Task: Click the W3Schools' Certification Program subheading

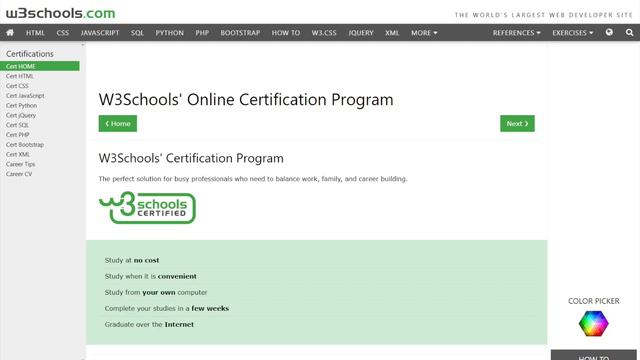Action: pos(191,158)
